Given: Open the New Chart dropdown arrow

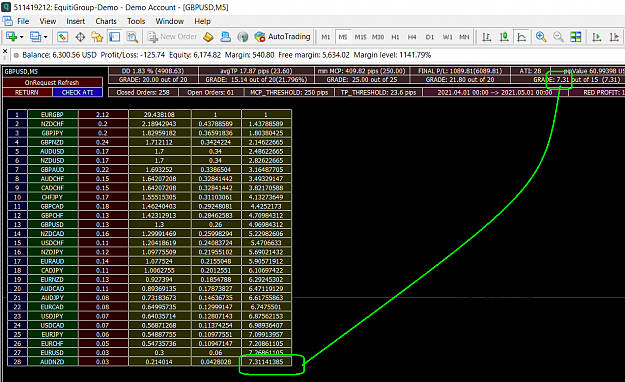Looking at the screenshot, I should coord(22,37).
